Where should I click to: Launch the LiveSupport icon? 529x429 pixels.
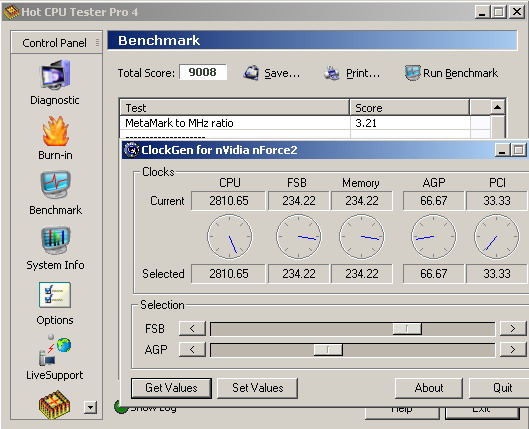pos(55,350)
